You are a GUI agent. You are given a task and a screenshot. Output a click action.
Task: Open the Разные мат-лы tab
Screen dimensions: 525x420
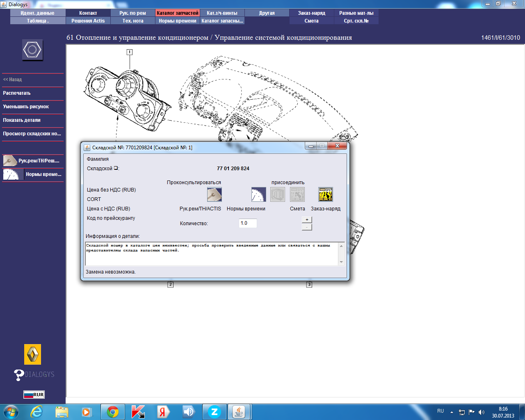(x=356, y=13)
